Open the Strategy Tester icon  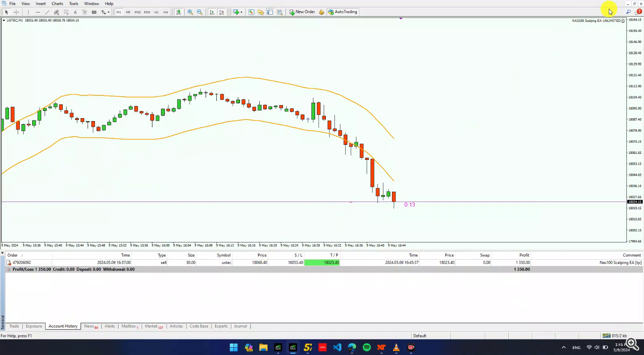click(x=279, y=12)
